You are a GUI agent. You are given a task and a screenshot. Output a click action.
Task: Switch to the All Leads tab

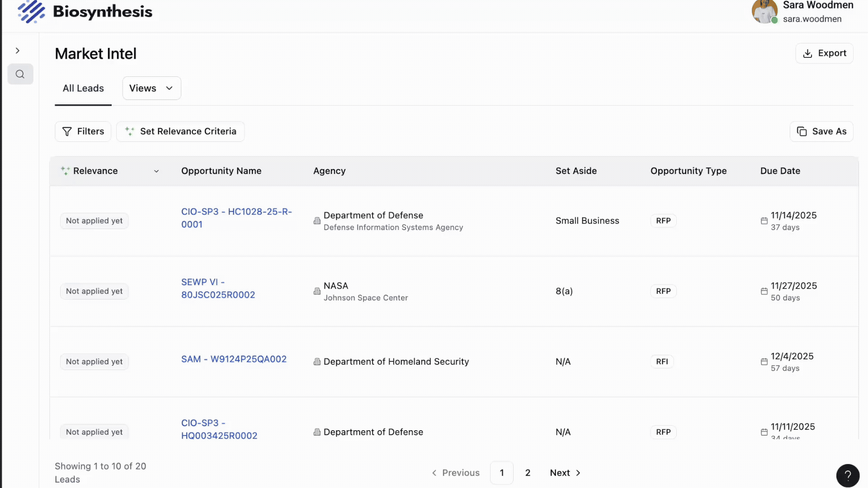[83, 88]
